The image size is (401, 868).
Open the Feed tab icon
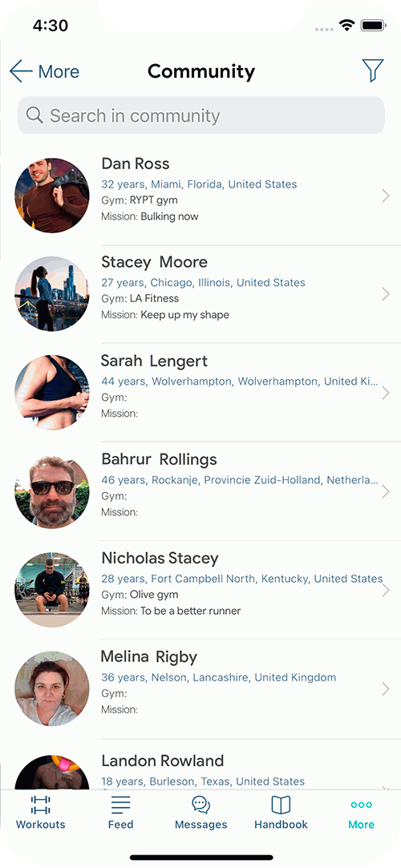click(x=121, y=805)
